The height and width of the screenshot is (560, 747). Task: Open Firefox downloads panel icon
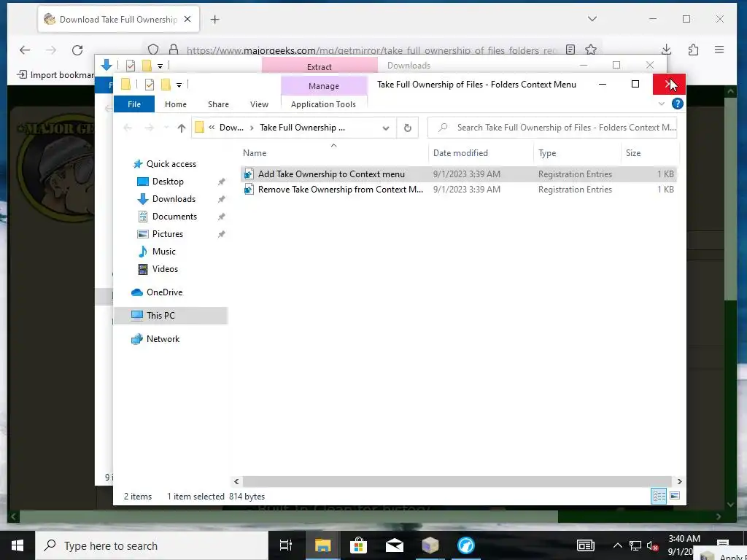click(667, 50)
